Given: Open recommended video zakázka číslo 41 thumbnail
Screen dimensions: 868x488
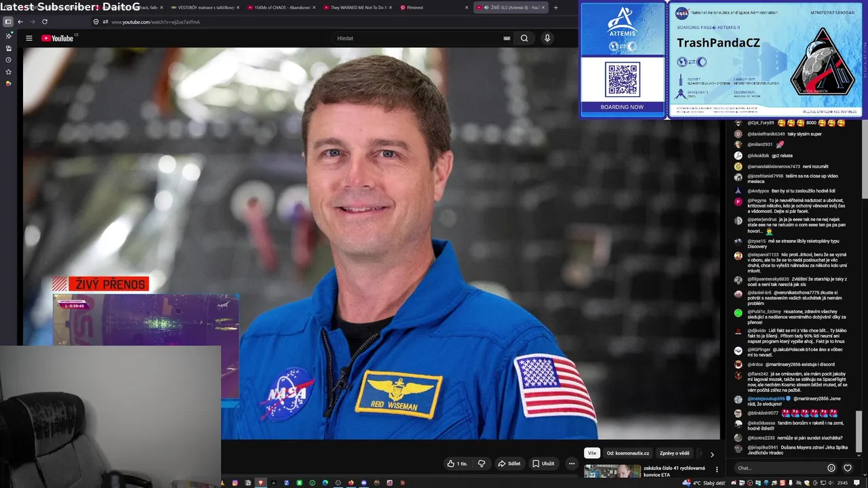Looking at the screenshot, I should pyautogui.click(x=612, y=471).
